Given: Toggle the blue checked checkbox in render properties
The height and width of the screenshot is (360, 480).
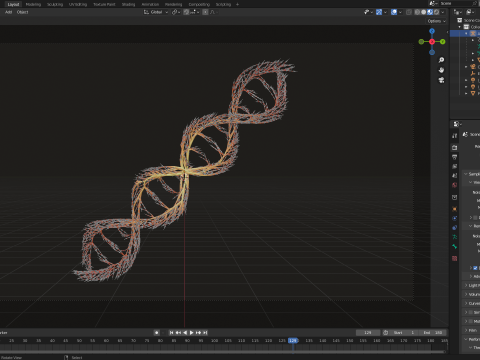Looking at the screenshot, I should 475,268.
